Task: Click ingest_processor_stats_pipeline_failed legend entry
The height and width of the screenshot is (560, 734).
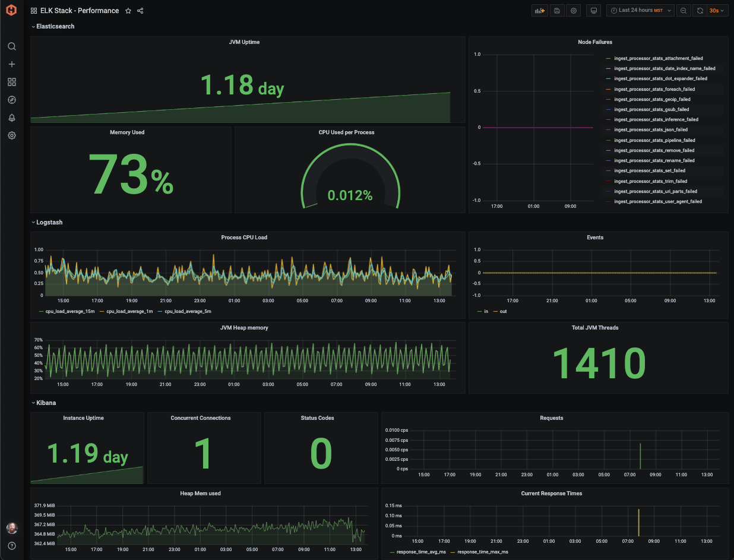Action: point(654,141)
